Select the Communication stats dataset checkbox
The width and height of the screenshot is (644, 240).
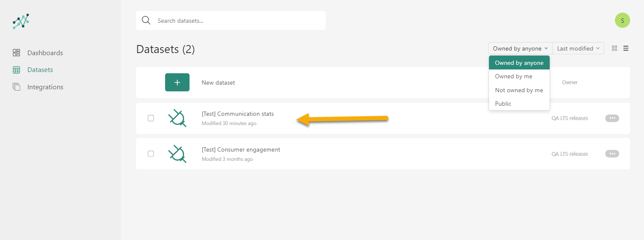point(151,118)
